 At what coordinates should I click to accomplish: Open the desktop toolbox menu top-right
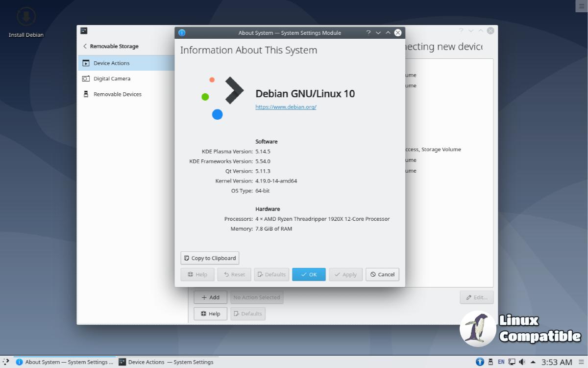coord(581,6)
